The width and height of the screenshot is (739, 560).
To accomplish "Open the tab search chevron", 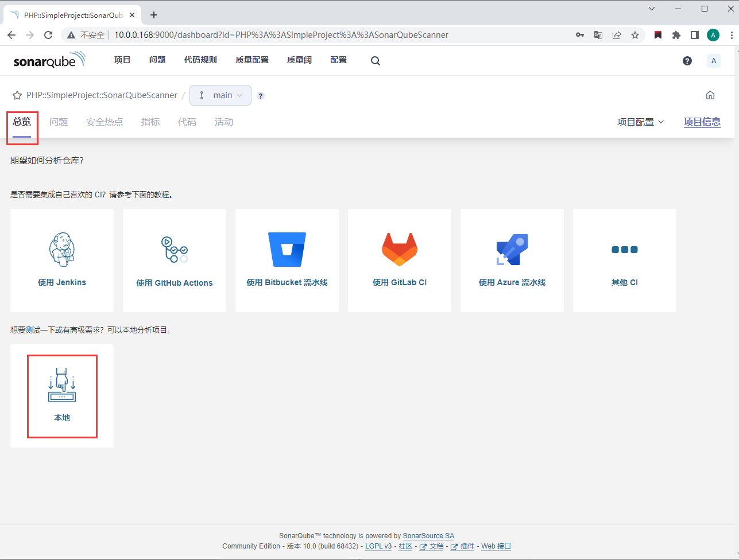I will (652, 9).
